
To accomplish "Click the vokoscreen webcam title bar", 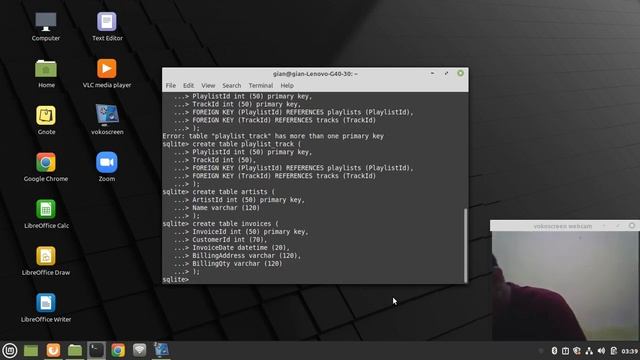I will [562, 226].
